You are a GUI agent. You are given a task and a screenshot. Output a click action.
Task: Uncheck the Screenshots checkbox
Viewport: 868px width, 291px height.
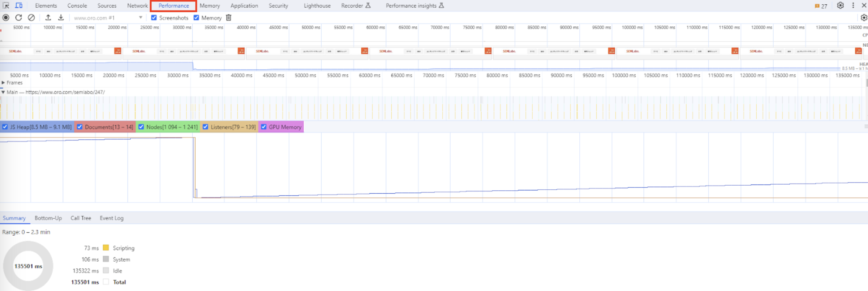154,18
